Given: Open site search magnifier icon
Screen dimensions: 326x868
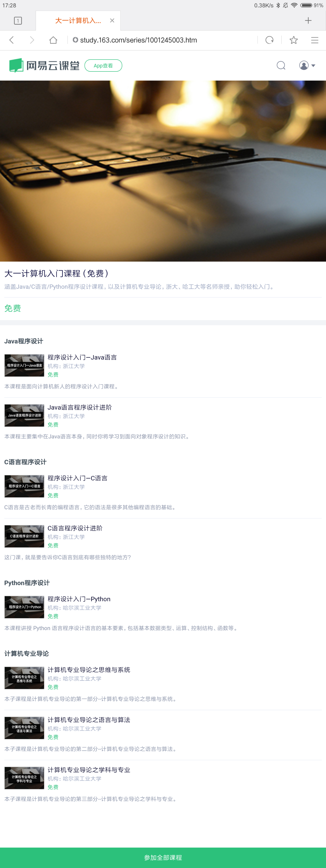Looking at the screenshot, I should tap(281, 65).
